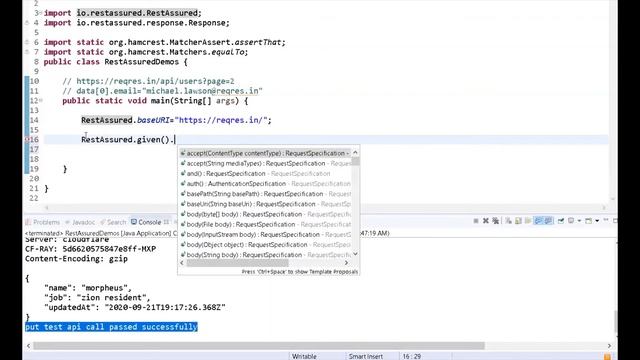
Task: Click the 16 : 29 cursor position indicator
Action: [411, 356]
